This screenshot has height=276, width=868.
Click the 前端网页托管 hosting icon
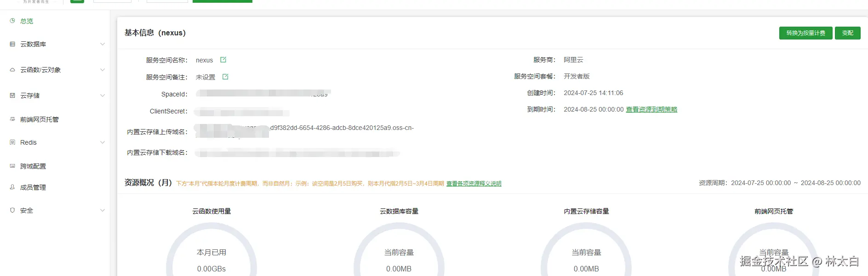point(12,119)
